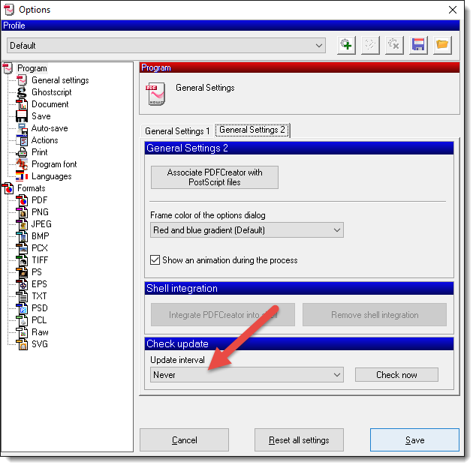Click the delete profile icon with x
This screenshot has height=468, width=476.
[x=394, y=45]
